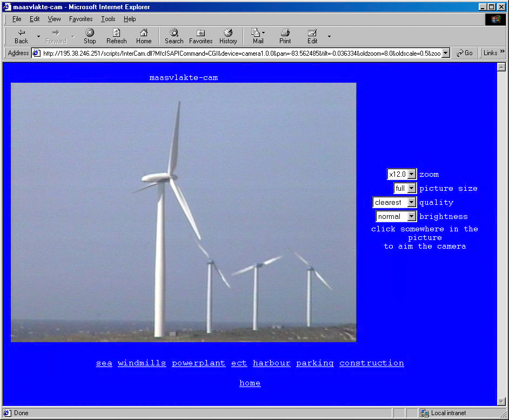Image resolution: width=509 pixels, height=420 pixels.
Task: Maximize the Internet Explorer window
Action: [x=492, y=7]
